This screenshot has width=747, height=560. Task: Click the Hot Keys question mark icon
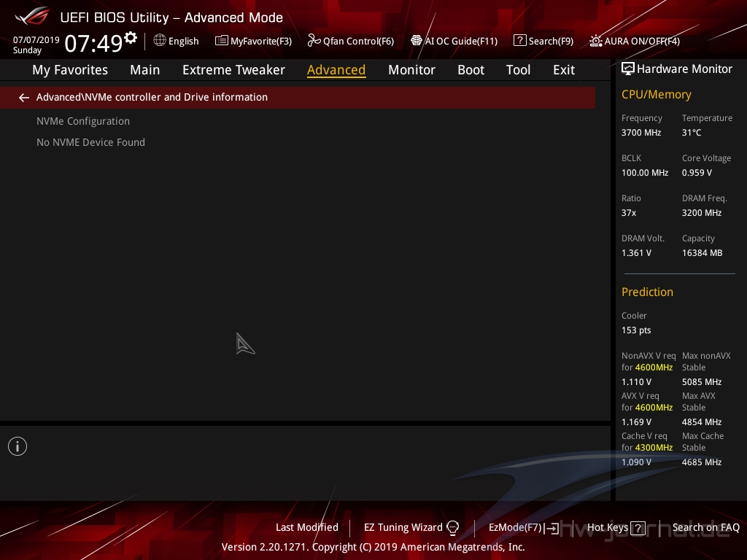(638, 528)
